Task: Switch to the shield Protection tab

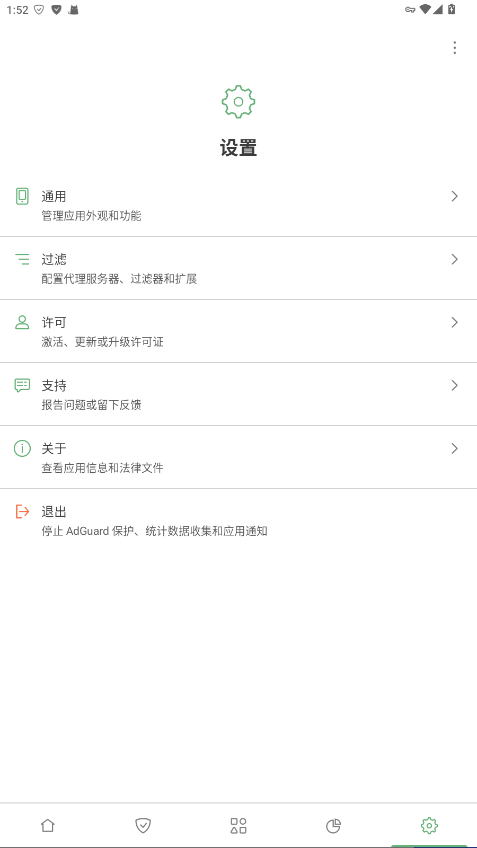Action: [x=143, y=825]
